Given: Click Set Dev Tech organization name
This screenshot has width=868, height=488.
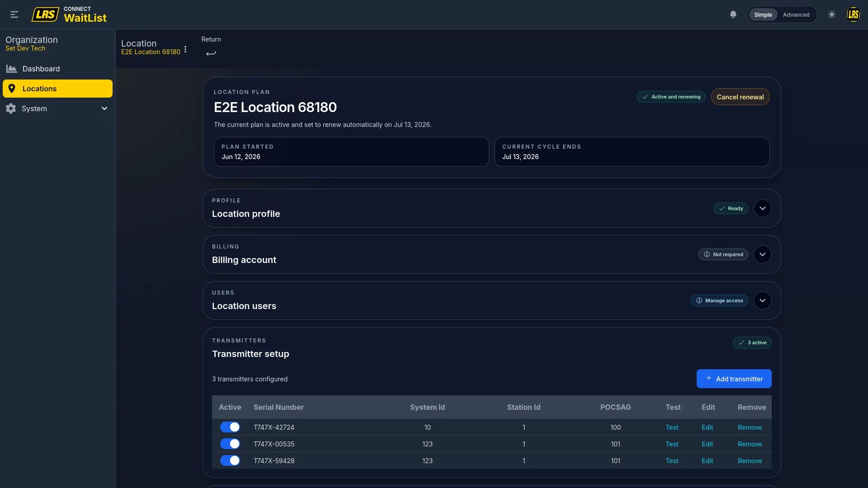Looking at the screenshot, I should (25, 48).
